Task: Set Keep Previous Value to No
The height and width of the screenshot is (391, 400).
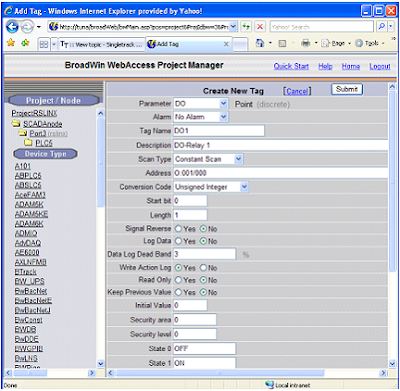Action: tap(203, 292)
